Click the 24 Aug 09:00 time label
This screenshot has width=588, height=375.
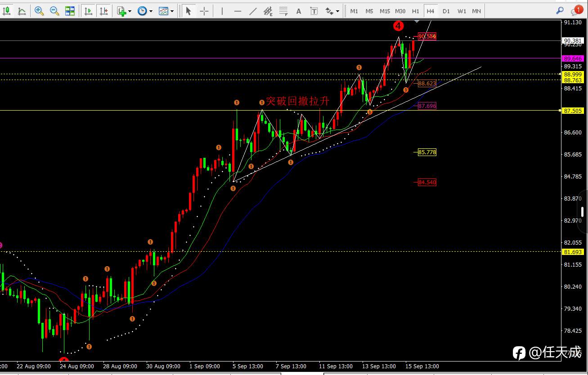pos(77,366)
